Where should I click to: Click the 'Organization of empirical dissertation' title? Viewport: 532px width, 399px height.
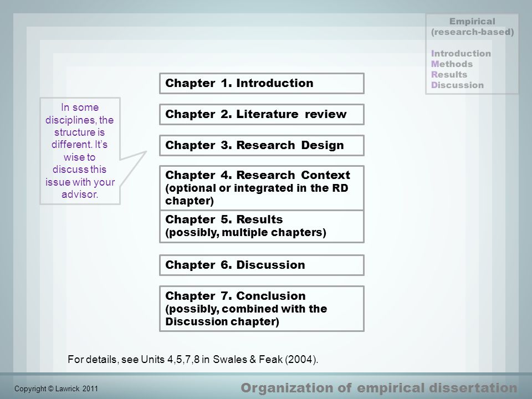pyautogui.click(x=379, y=388)
